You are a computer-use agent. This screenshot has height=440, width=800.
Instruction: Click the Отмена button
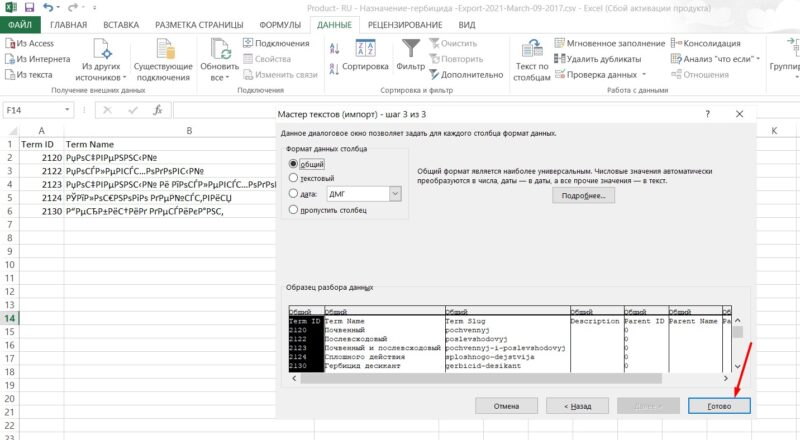pos(506,406)
